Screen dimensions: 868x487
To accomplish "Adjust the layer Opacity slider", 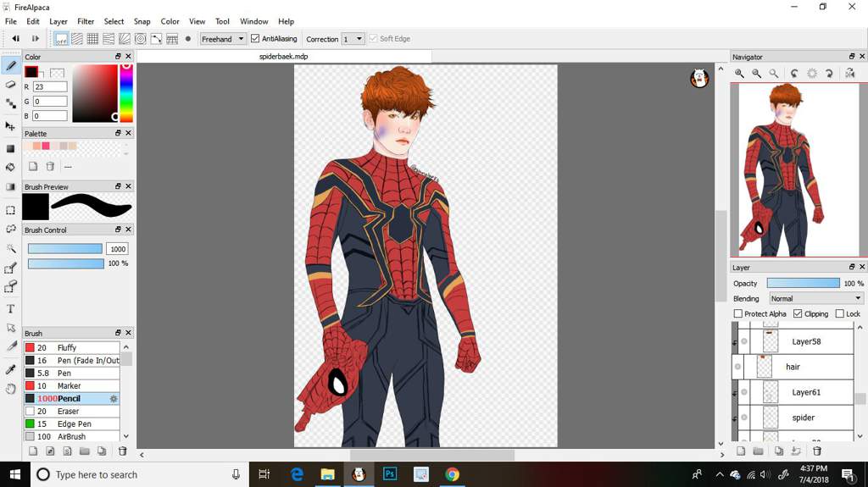I will (x=804, y=284).
